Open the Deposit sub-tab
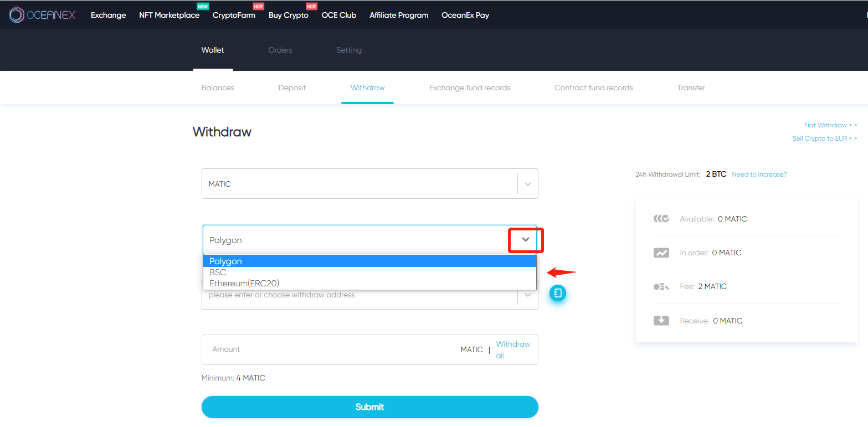Viewport: 868px width, 427px height. [x=292, y=88]
